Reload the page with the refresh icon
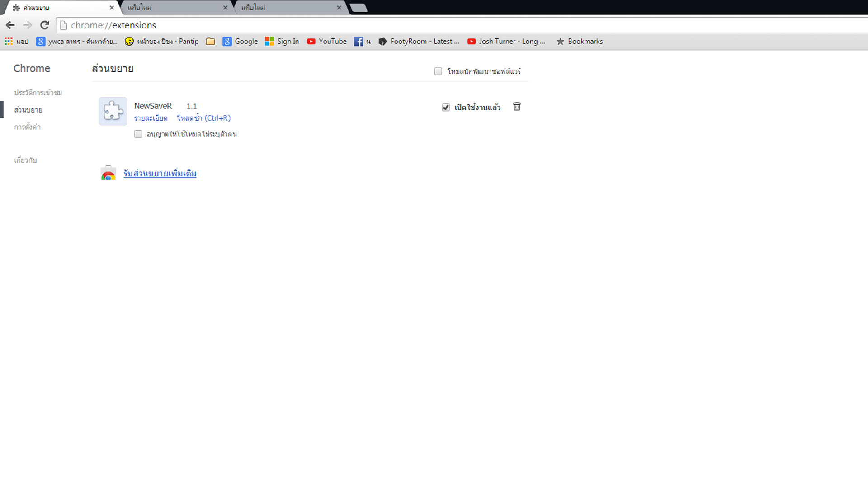 [44, 25]
